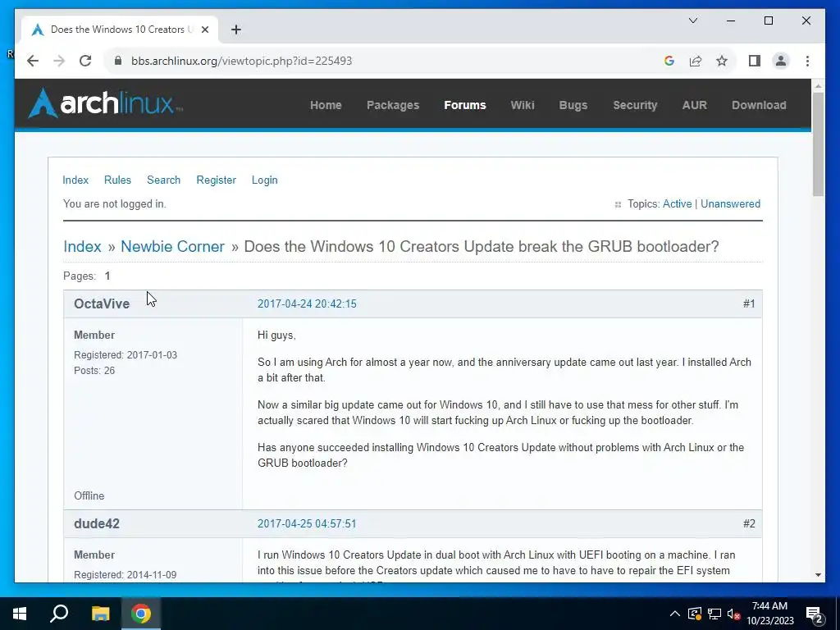Click post number #1
The height and width of the screenshot is (630, 840).
point(749,304)
